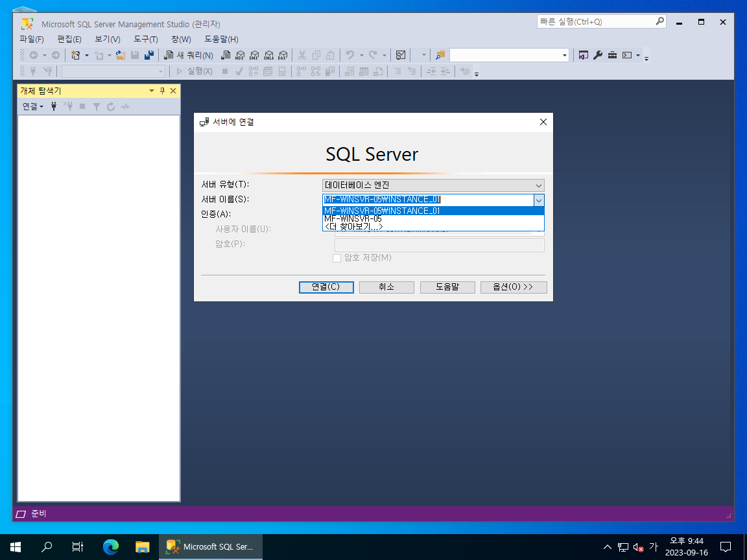Image resolution: width=747 pixels, height=560 pixels.
Task: Select MF-WINSVR-05 in server list
Action: 433,219
